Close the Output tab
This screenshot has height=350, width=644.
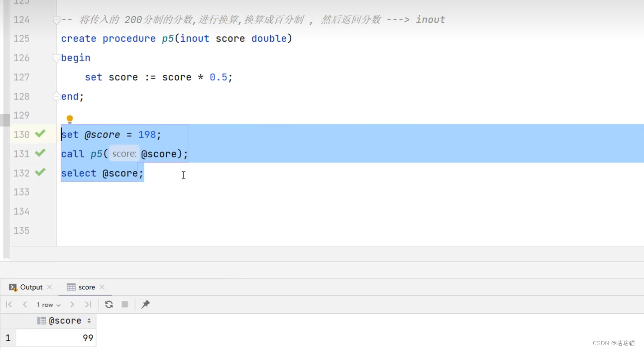coord(50,287)
